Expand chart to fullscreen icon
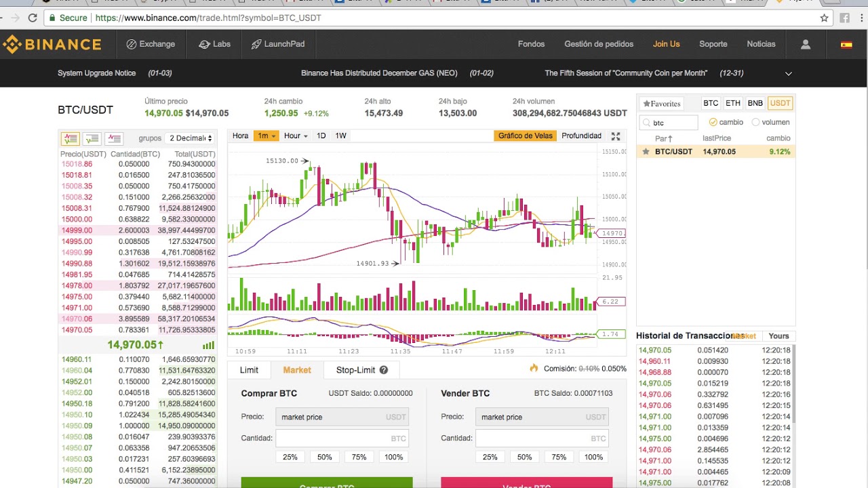868x488 pixels. tap(616, 136)
